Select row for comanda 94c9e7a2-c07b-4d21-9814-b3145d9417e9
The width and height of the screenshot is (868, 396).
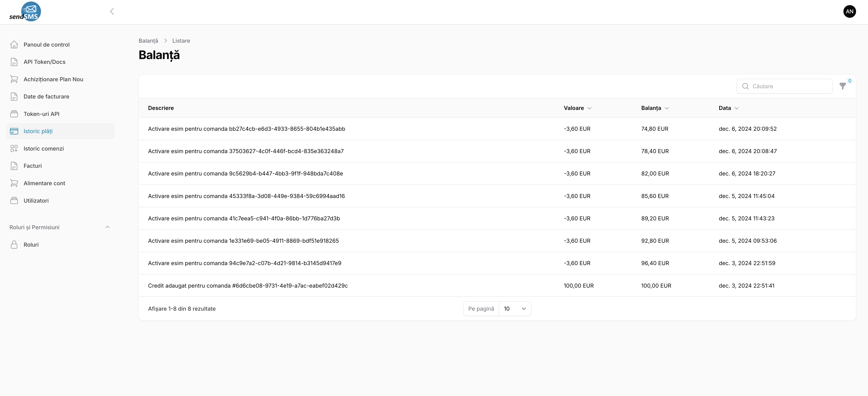coord(497,263)
